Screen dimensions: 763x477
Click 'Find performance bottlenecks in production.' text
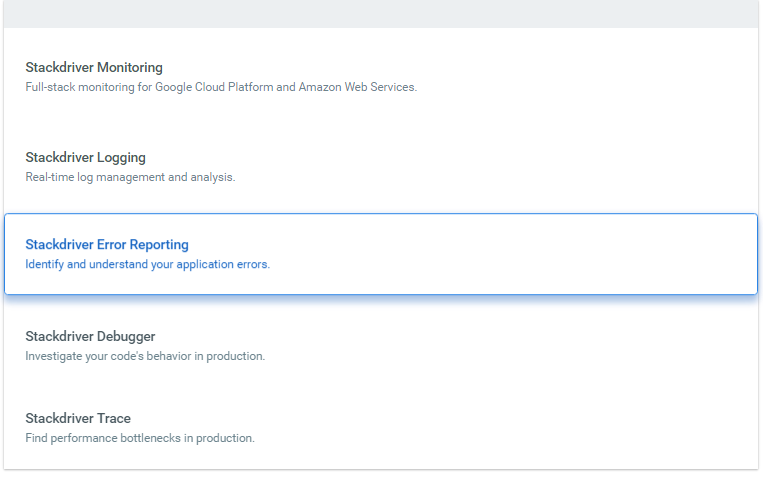(x=140, y=438)
